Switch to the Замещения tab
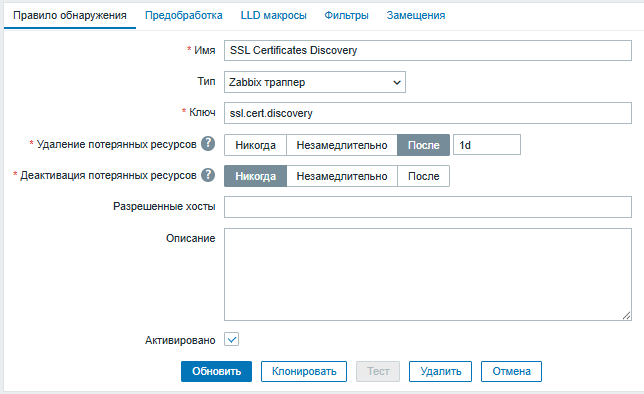 tap(416, 16)
